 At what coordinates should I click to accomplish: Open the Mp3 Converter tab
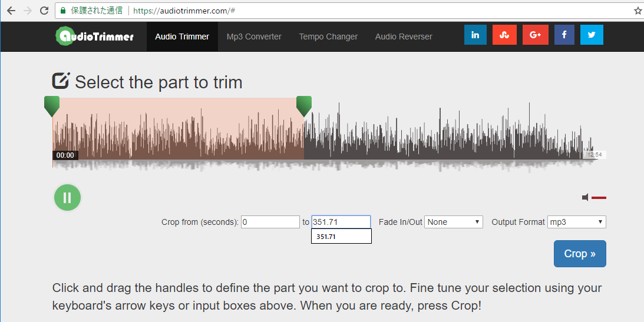(254, 36)
